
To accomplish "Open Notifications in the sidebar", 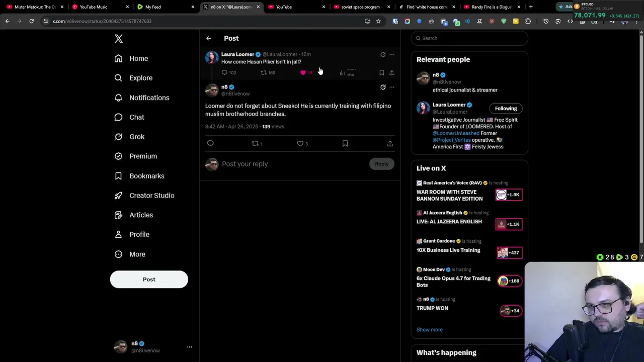I will coord(142,98).
